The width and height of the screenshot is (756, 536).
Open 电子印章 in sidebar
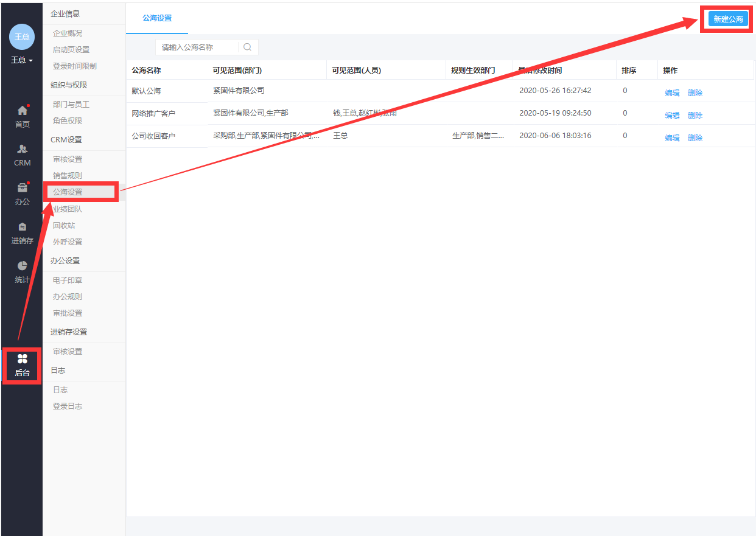[x=68, y=280]
